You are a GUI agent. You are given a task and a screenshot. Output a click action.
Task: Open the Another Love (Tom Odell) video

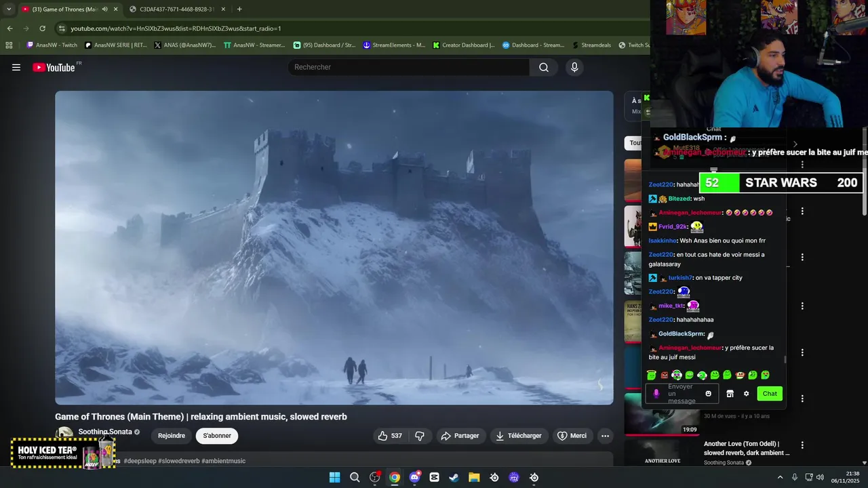click(746, 448)
